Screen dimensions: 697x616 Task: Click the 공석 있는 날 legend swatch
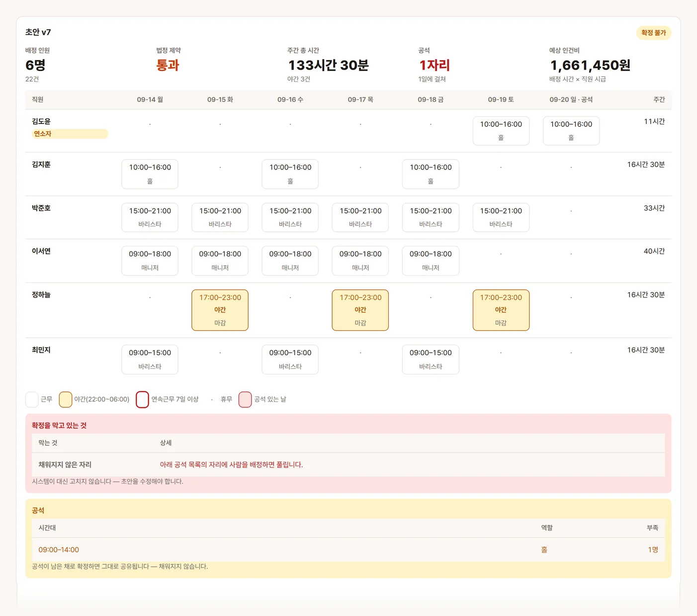click(x=245, y=399)
